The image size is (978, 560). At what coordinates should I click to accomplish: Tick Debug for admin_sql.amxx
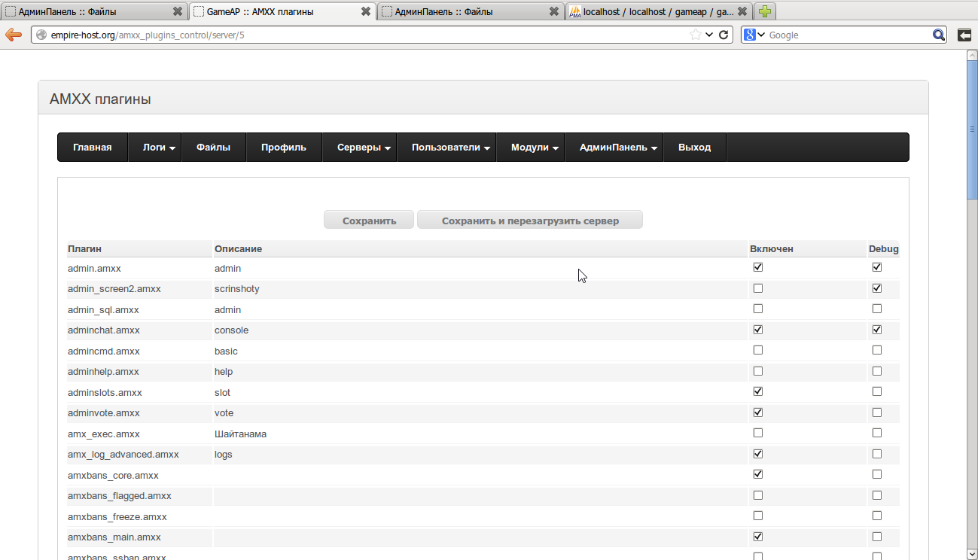pyautogui.click(x=877, y=309)
